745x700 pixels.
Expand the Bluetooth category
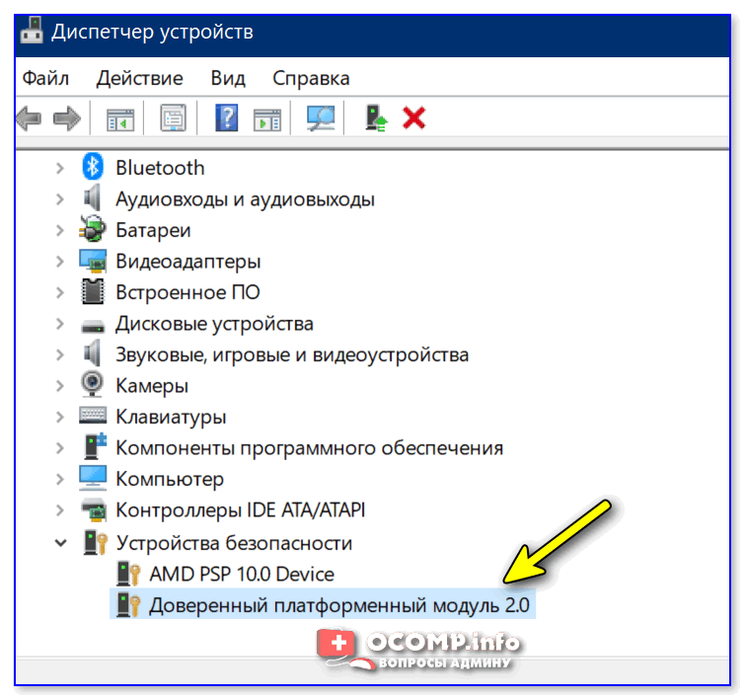pyautogui.click(x=60, y=168)
